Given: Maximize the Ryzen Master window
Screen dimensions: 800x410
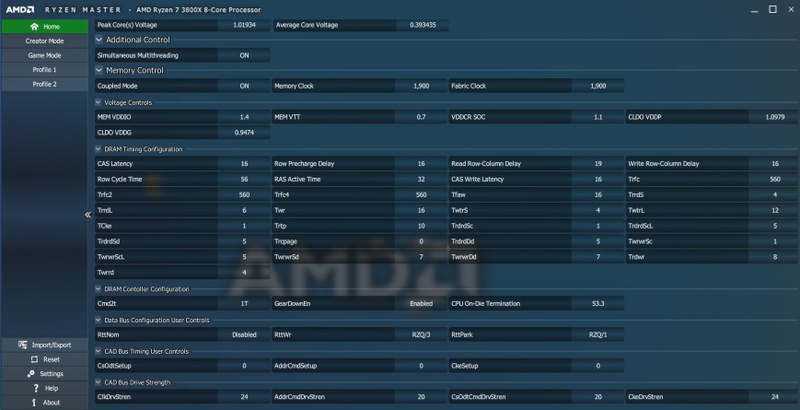Looking at the screenshot, I should coord(773,9).
